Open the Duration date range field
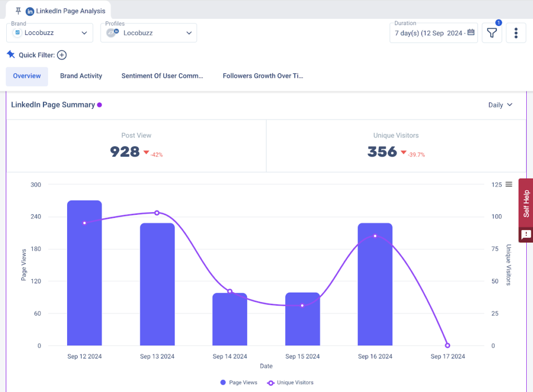 (x=434, y=33)
